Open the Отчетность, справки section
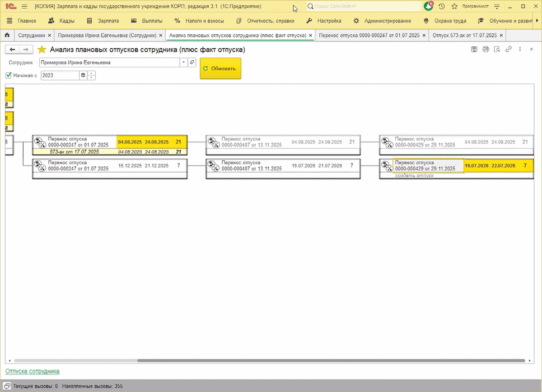 265,21
